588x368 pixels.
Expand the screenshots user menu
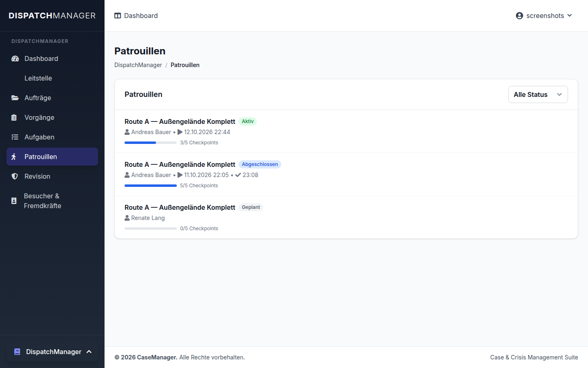544,16
